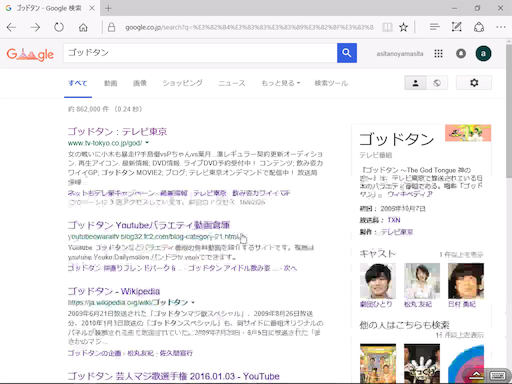Image resolution: width=512 pixels, height=384 pixels.
Task: Open related thumbnail with white glove
Action: (x=422, y=363)
